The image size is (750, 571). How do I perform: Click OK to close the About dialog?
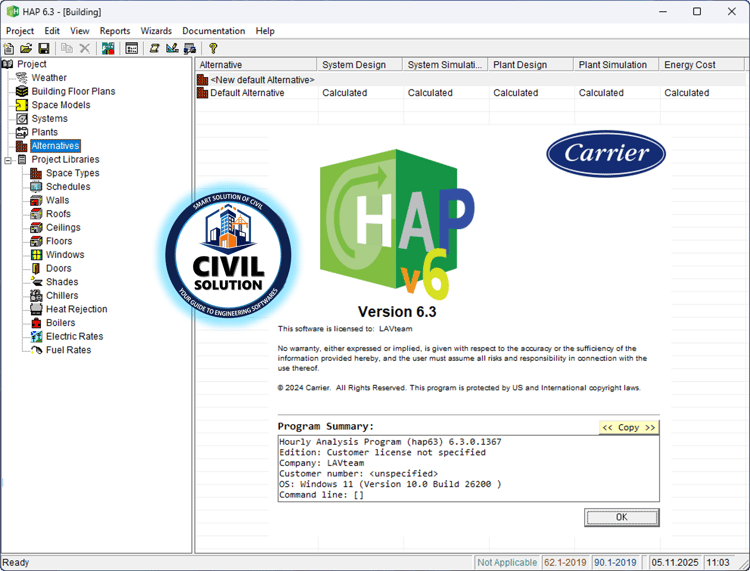pyautogui.click(x=622, y=517)
